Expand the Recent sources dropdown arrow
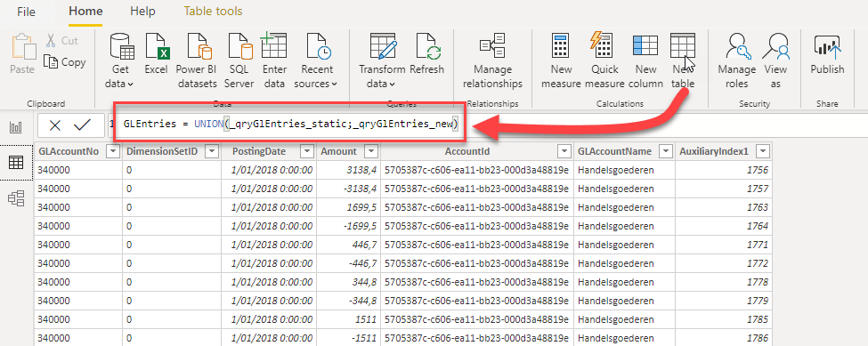 (335, 84)
